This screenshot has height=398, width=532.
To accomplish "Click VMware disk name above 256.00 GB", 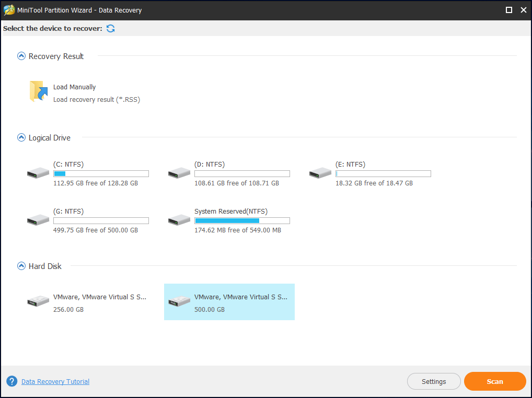I will click(100, 297).
